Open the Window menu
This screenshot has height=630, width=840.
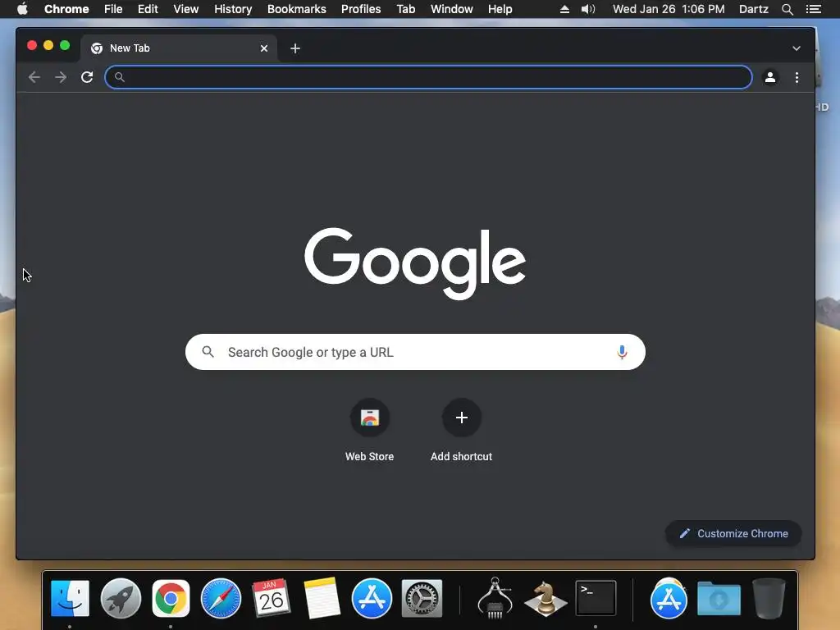452,9
